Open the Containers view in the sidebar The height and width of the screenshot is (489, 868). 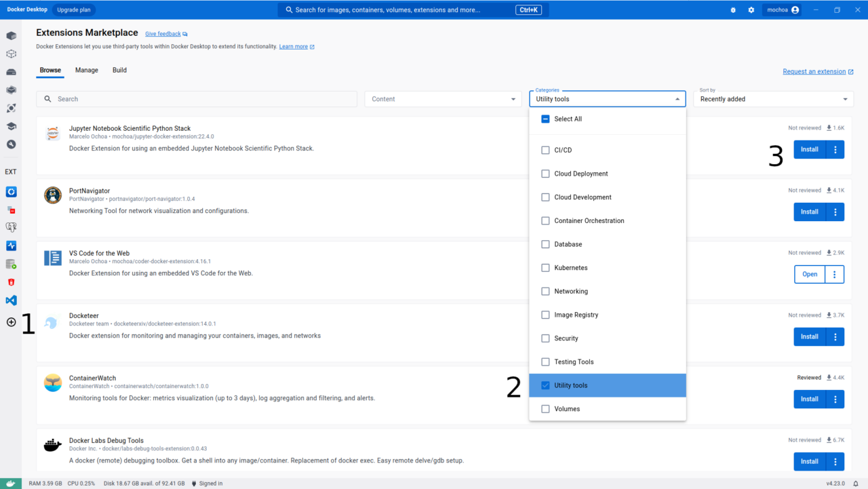point(11,35)
